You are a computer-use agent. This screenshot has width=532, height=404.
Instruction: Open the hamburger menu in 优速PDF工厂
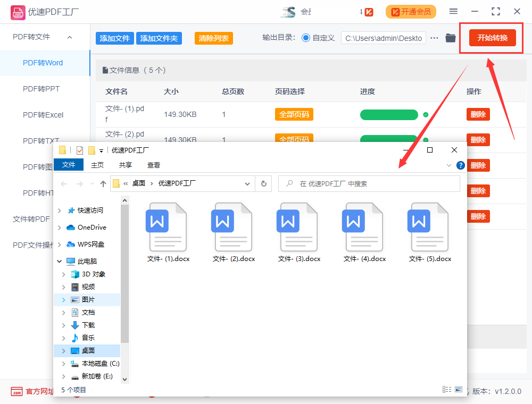point(453,12)
